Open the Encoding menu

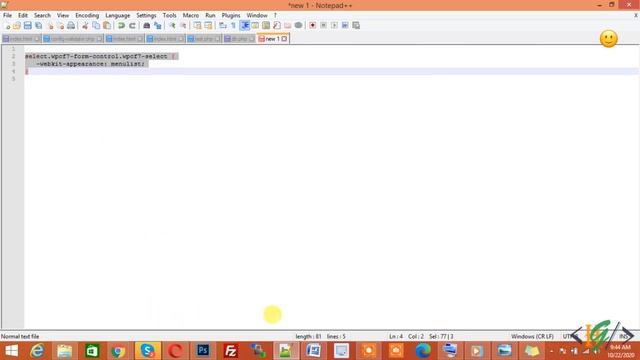point(87,15)
